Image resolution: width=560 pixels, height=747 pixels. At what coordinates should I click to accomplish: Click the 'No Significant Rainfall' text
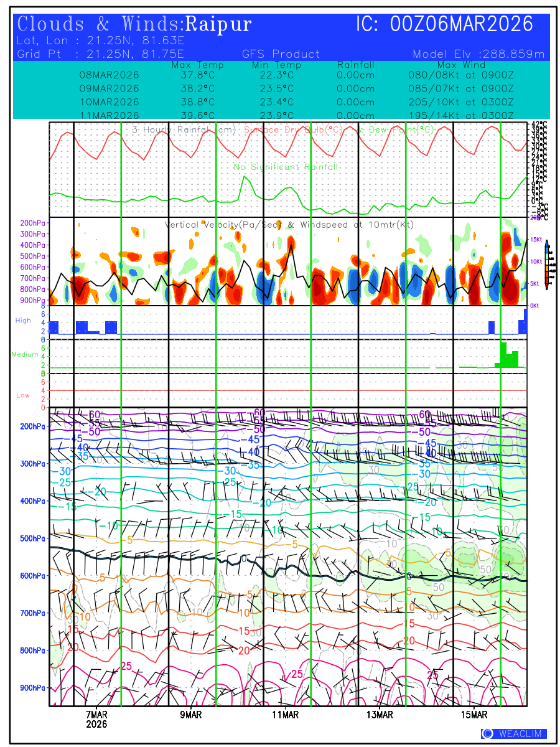click(286, 167)
